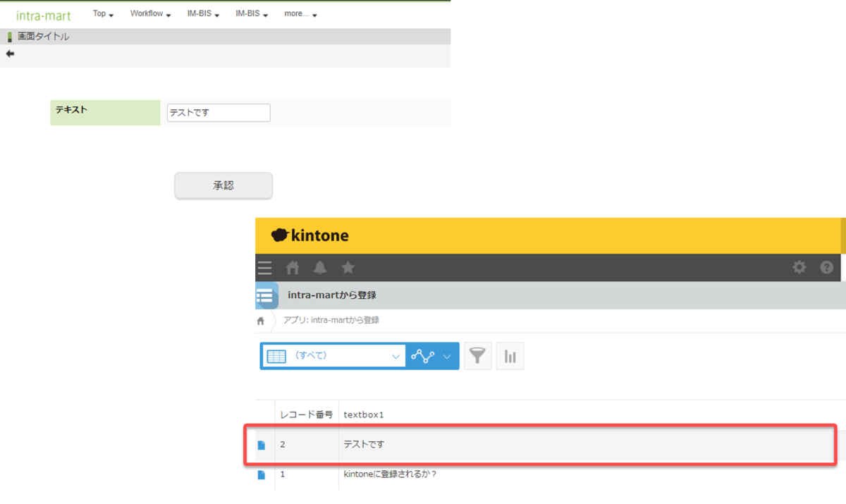Open the filter funnel icon
The image size is (846, 504).
(x=478, y=357)
